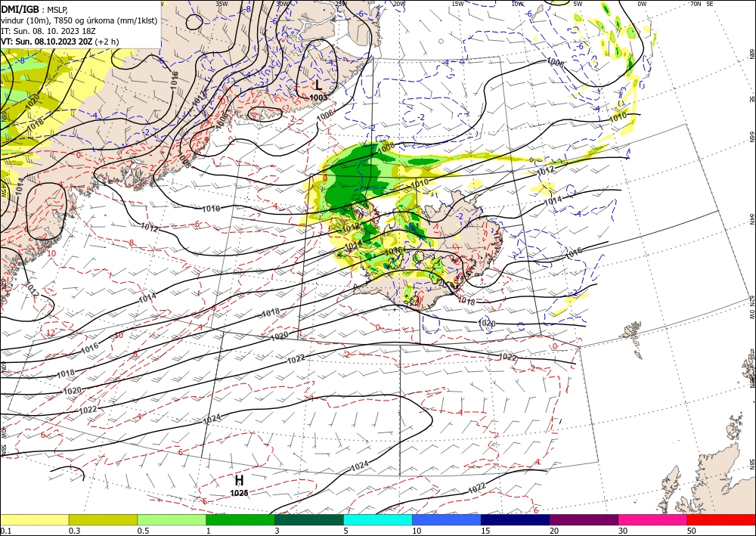
Task: Click the '30' legend scale number
Action: (623, 531)
